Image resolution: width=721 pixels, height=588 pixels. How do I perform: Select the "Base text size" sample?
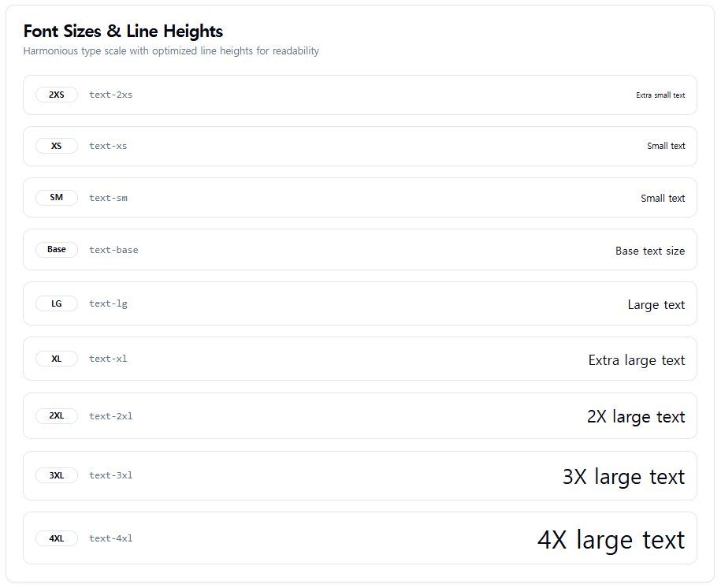pyautogui.click(x=650, y=251)
